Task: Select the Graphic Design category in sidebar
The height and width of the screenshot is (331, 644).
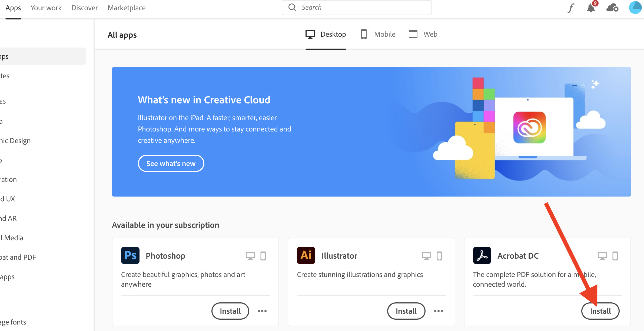Action: coord(15,140)
